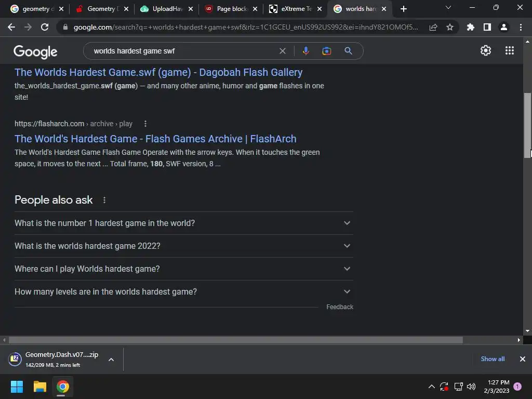Open Chrome three-dot menu

coord(521,27)
